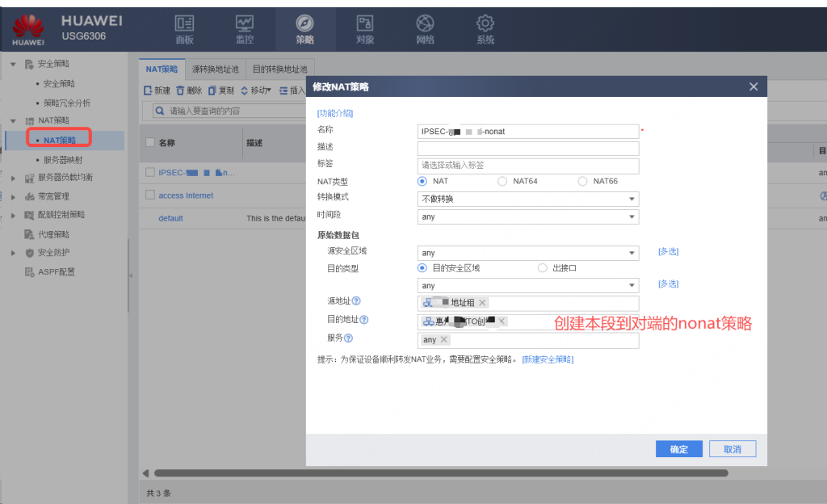Remove the any service tag

coord(444,340)
